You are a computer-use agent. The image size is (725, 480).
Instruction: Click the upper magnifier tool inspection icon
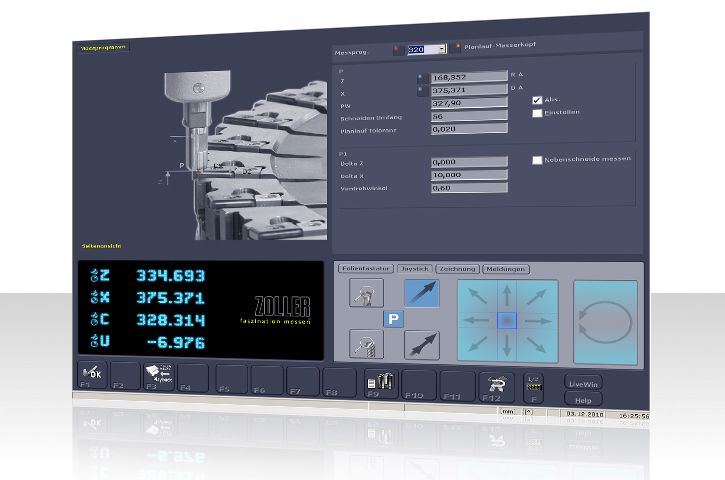(366, 292)
